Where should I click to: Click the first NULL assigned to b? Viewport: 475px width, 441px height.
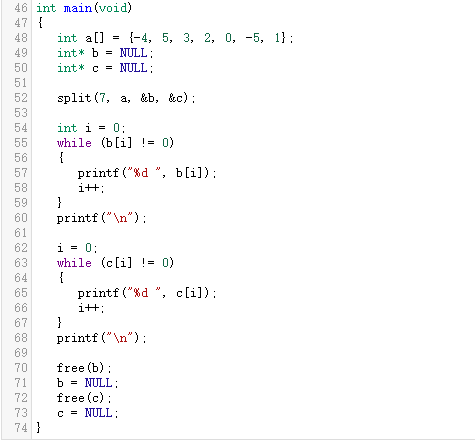pyautogui.click(x=133, y=53)
